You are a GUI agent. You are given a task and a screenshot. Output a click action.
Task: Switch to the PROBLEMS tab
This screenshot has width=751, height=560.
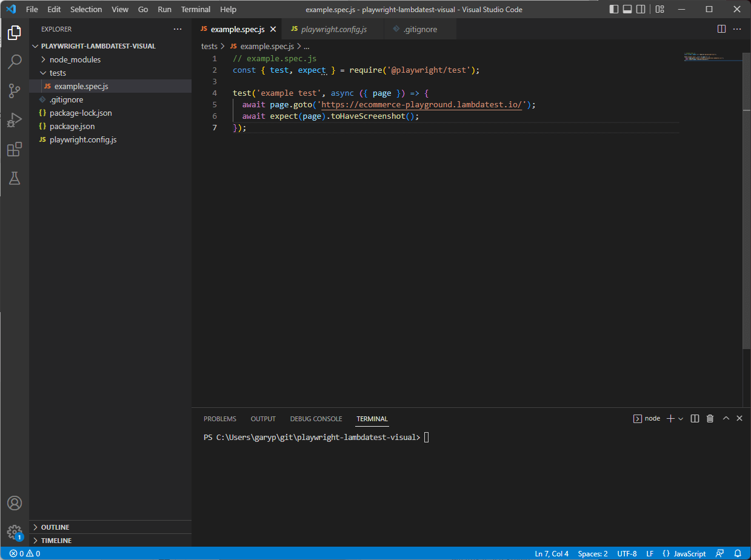point(219,418)
